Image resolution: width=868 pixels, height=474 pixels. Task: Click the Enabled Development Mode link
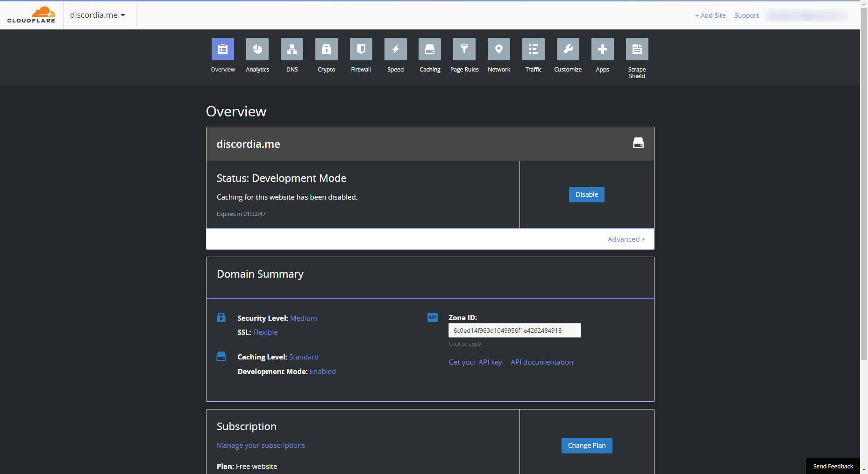point(323,372)
